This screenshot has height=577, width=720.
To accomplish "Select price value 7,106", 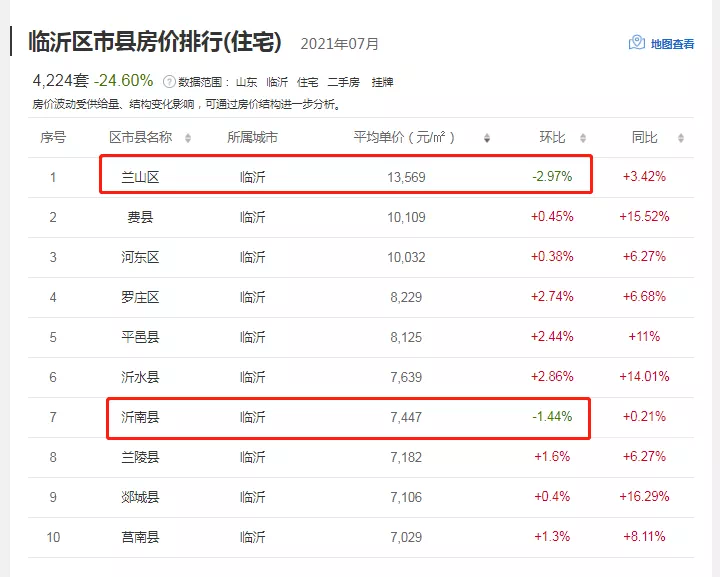I will [x=406, y=497].
